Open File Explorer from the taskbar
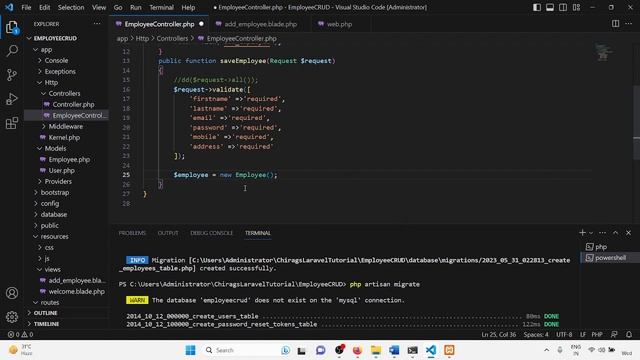The width and height of the screenshot is (640, 360). (x=376, y=350)
